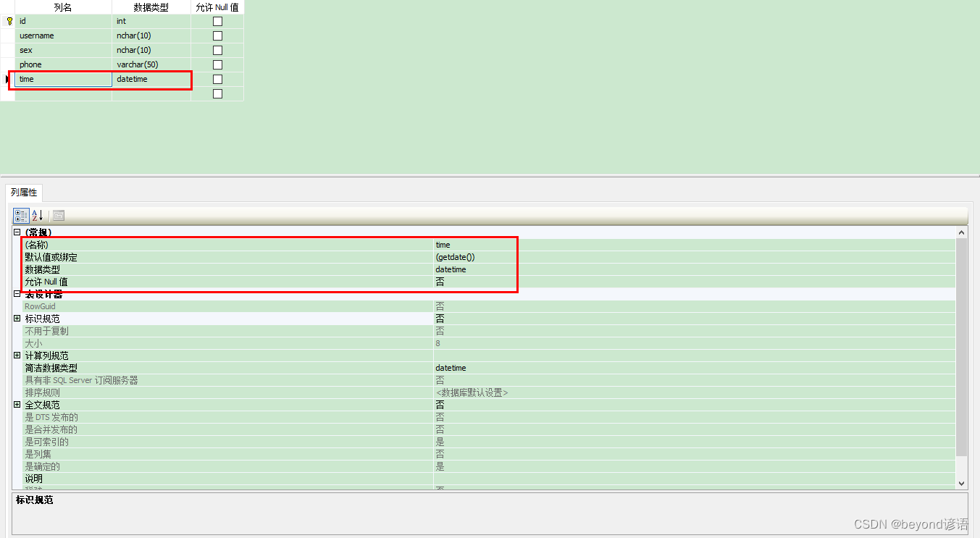Toggle Allow Null checkbox for phone column

click(x=217, y=64)
